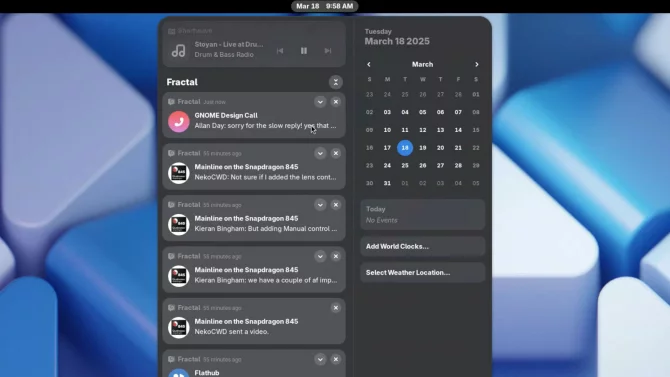
Task: Open Select Weather Location
Action: click(423, 273)
